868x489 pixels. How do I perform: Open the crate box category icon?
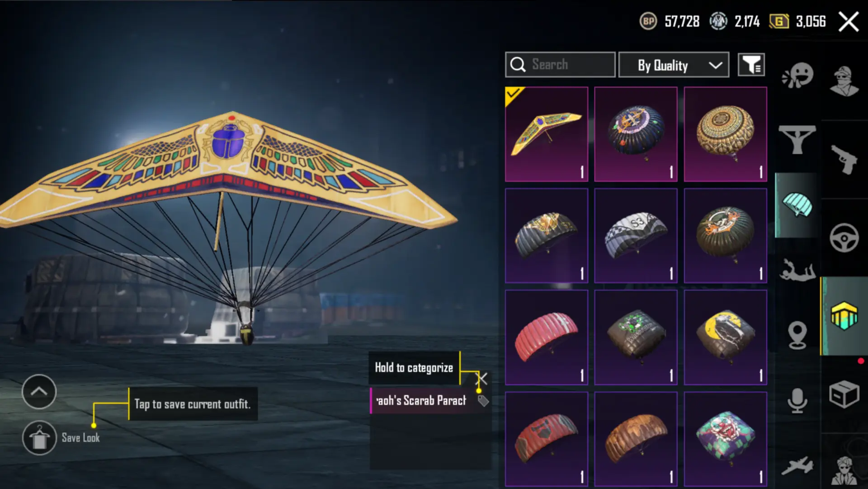tap(844, 394)
